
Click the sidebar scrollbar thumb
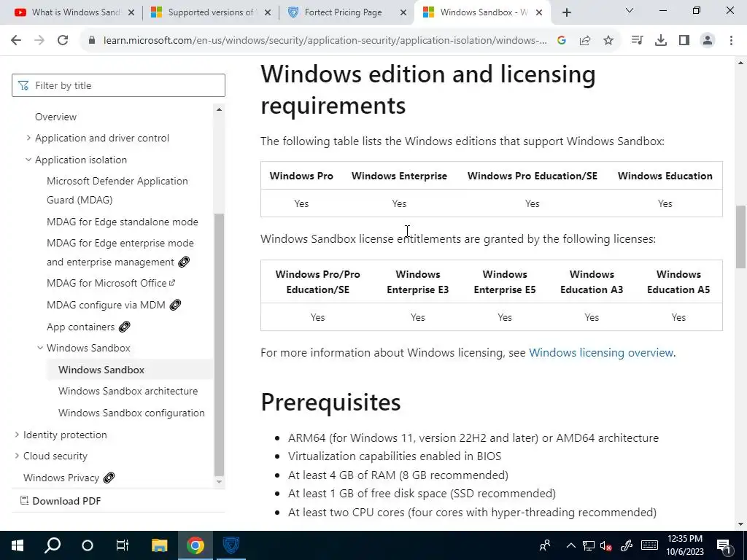219,345
